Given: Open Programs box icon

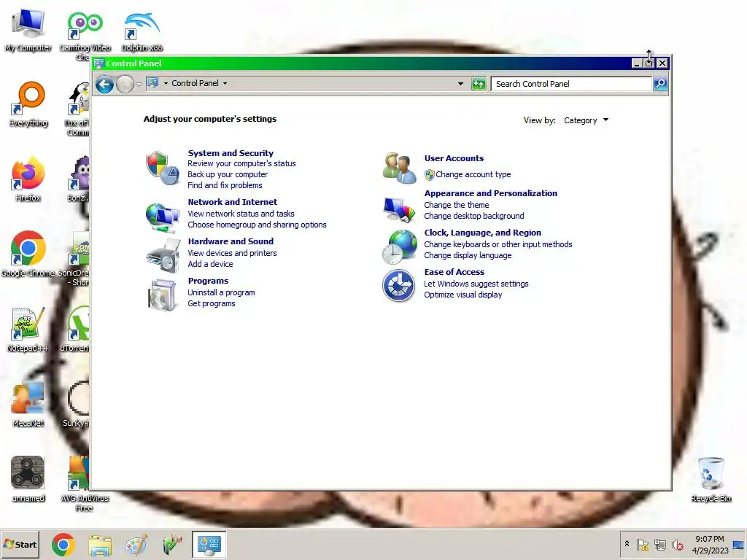Looking at the screenshot, I should pyautogui.click(x=163, y=295).
